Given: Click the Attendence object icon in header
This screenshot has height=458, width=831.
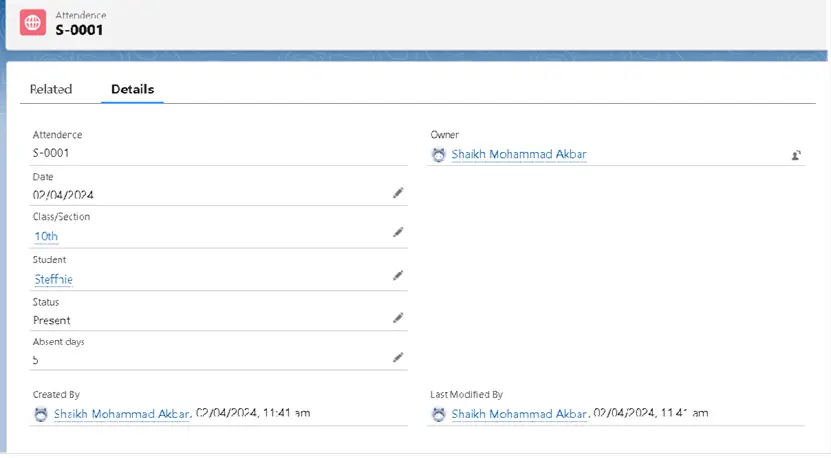Looking at the screenshot, I should coord(33,23).
